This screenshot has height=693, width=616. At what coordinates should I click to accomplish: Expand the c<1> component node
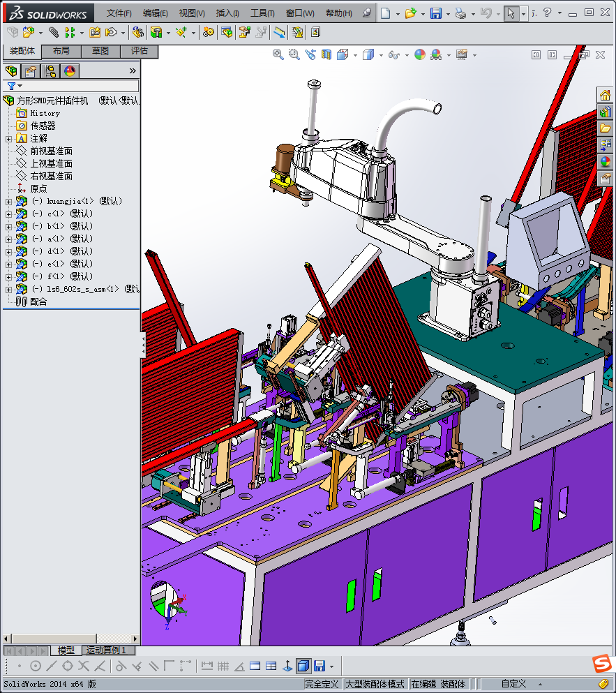[8, 214]
